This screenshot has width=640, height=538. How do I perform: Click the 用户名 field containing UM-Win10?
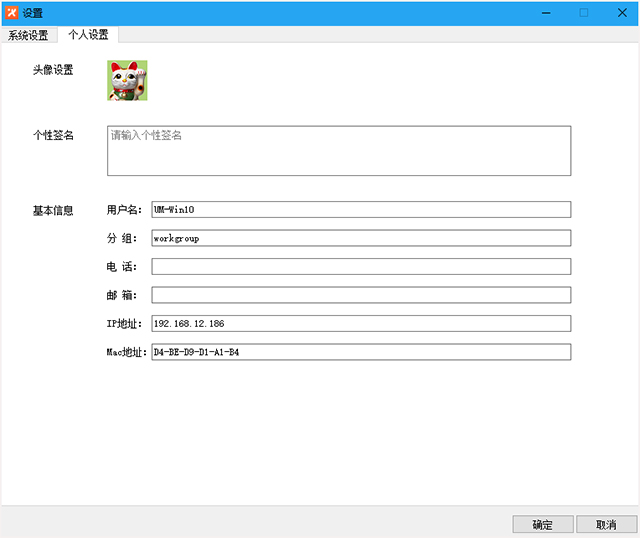[x=361, y=209]
